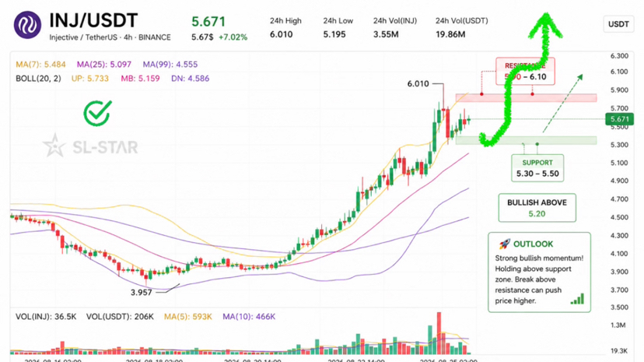The width and height of the screenshot is (644, 362).
Task: Click the 3.700 price axis value
Action: (619, 290)
